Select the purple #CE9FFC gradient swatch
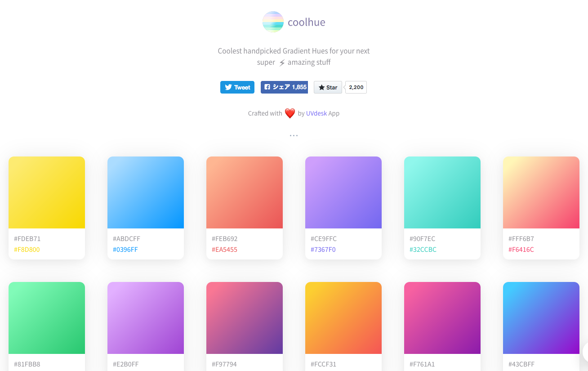The width and height of the screenshot is (588, 371). coord(343,192)
